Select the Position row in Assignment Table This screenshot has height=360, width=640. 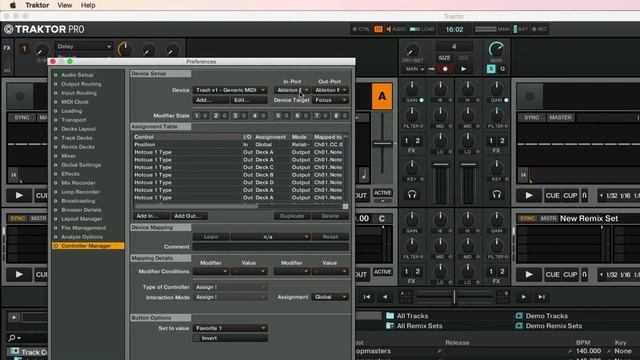[x=238, y=144]
